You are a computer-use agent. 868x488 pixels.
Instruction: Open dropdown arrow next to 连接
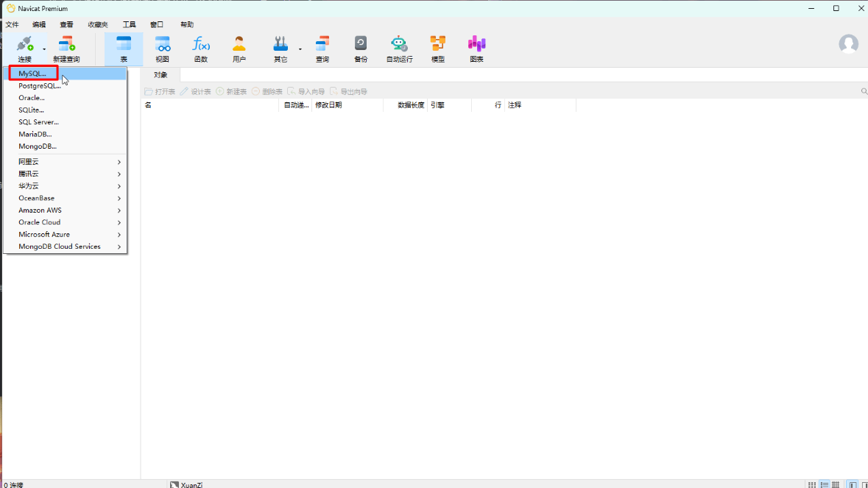coord(44,49)
